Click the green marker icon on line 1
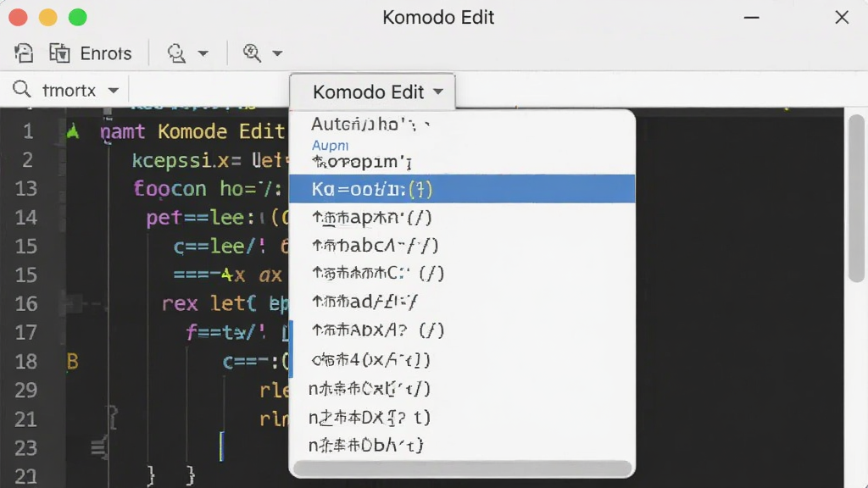 point(73,131)
